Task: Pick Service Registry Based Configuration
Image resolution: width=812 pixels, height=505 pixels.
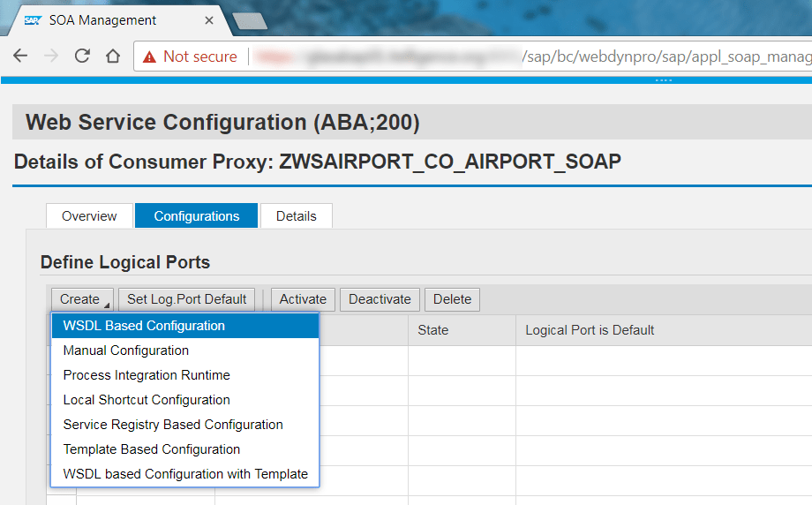Action: 184,425
